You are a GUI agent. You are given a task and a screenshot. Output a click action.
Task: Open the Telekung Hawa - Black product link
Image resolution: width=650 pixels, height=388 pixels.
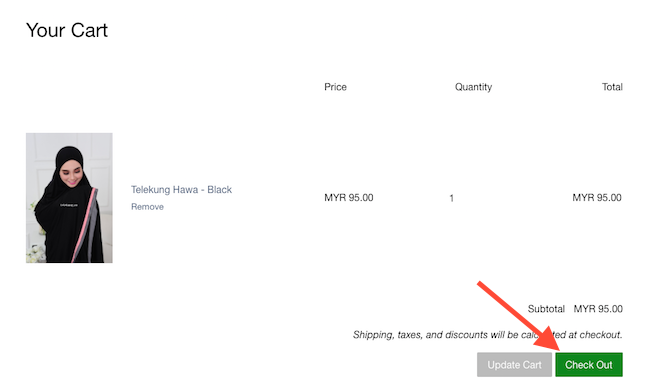tap(182, 189)
